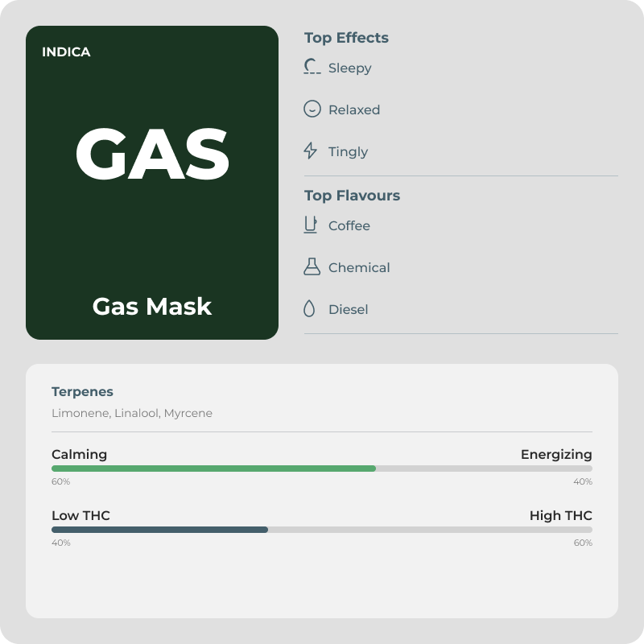
Task: Click the Chemical flask icon
Action: pos(312,266)
